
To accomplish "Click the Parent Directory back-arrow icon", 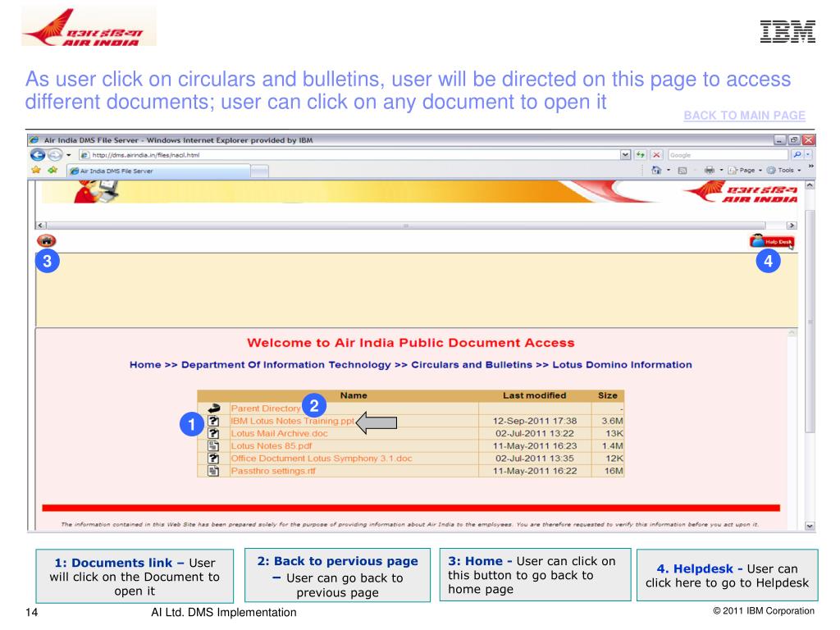I will pyautogui.click(x=214, y=409).
